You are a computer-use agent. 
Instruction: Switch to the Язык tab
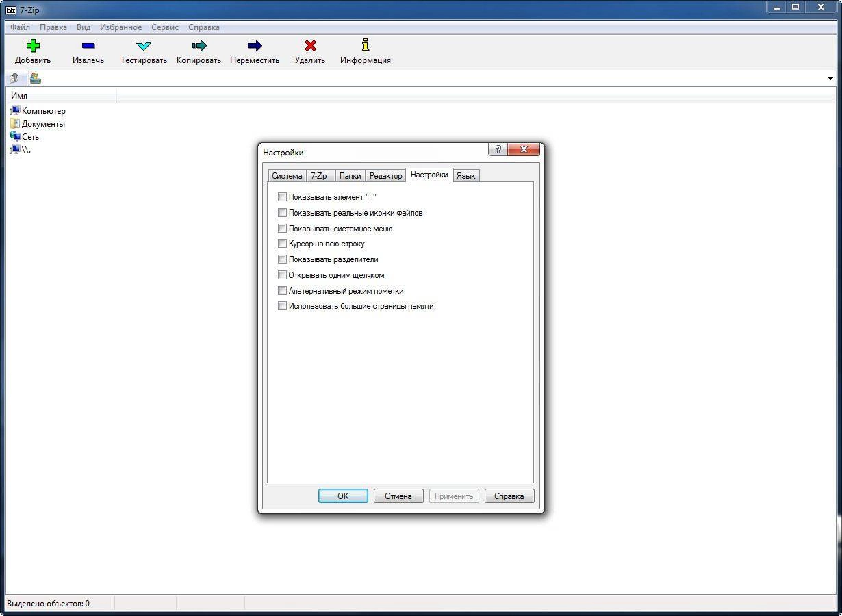466,176
